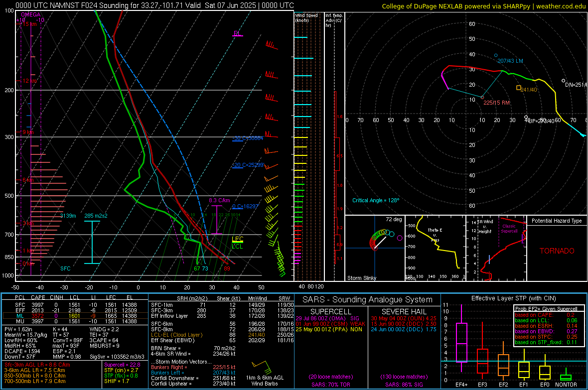Click the Eff Inflow Layer row
The height and width of the screenshot is (390, 588).
[x=222, y=316]
